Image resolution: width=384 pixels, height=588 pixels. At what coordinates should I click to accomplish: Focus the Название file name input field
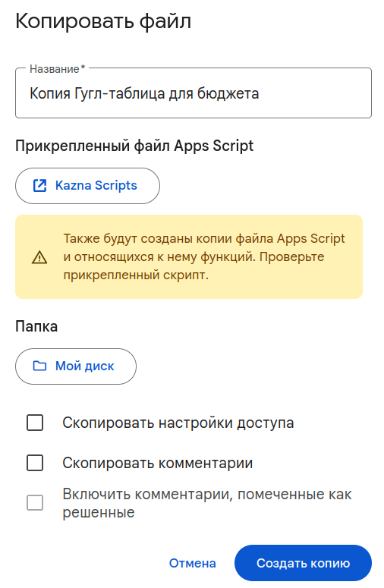pos(194,93)
